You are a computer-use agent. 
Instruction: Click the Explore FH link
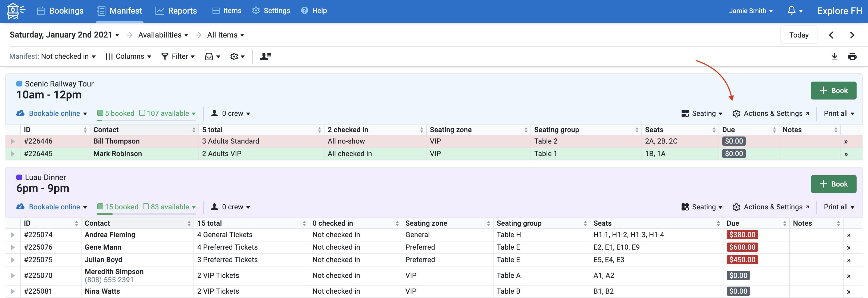click(839, 11)
